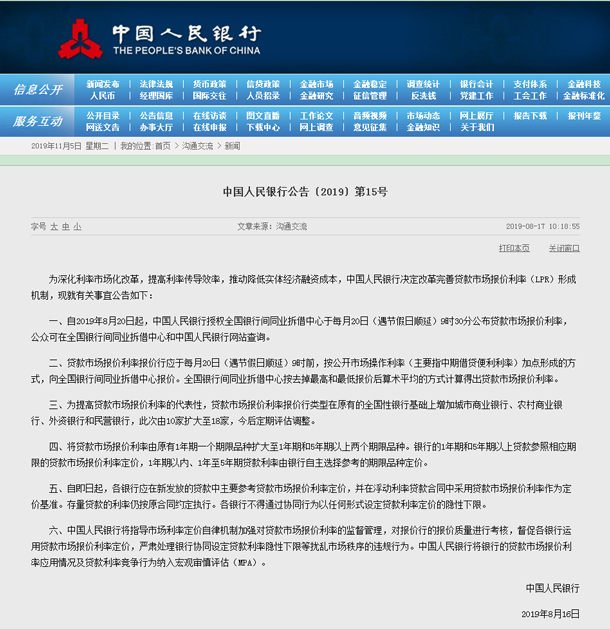
Task: Open the 法律法规 menu item
Action: [156, 84]
